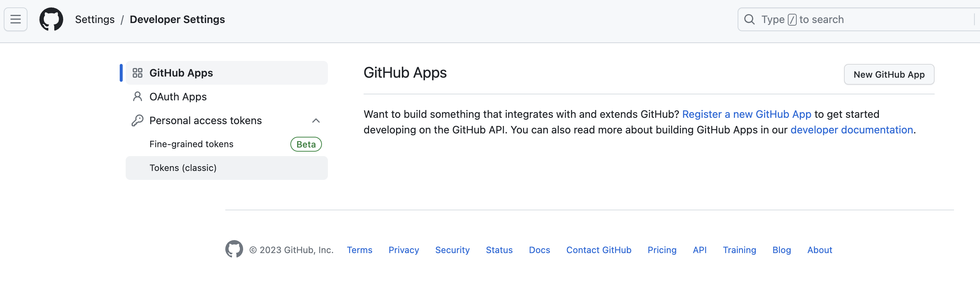This screenshot has height=304, width=980.
Task: Follow the Register a new GitHub App link
Action: (747, 114)
